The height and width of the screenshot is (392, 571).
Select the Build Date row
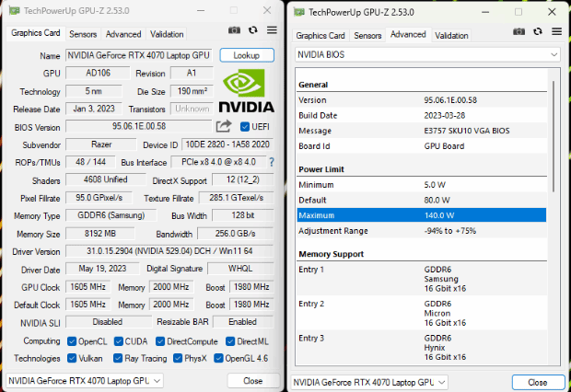coord(422,115)
